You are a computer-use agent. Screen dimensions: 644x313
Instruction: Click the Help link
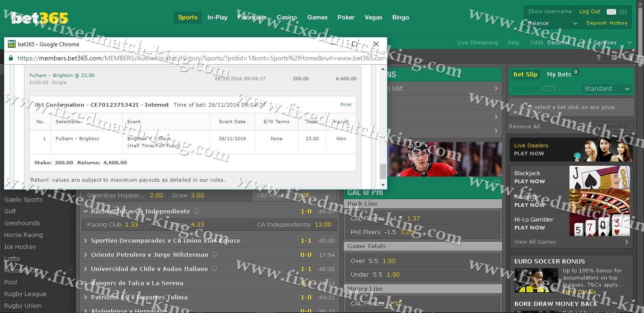point(513,42)
